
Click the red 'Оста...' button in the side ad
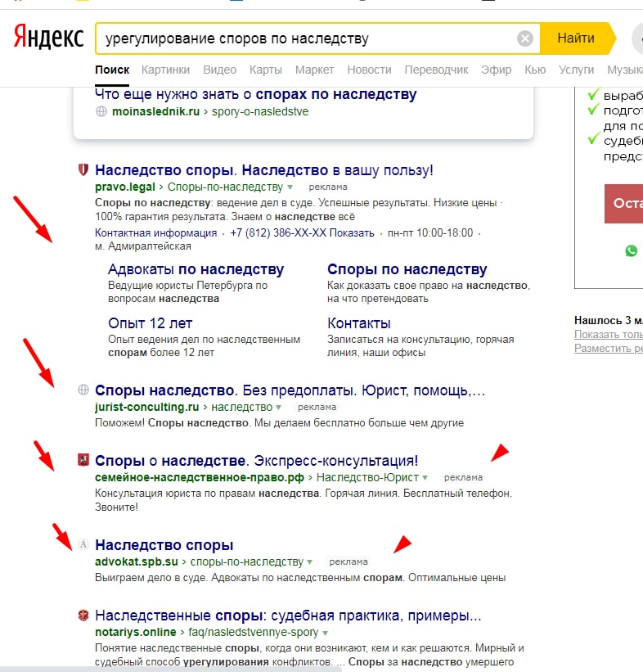[x=623, y=204]
